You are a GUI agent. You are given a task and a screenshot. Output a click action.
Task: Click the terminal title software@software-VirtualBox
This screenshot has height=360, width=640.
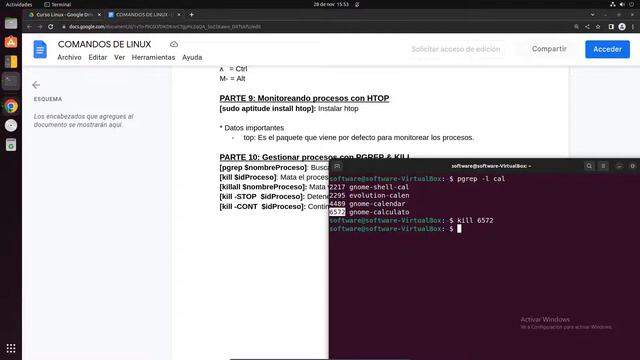click(x=491, y=166)
